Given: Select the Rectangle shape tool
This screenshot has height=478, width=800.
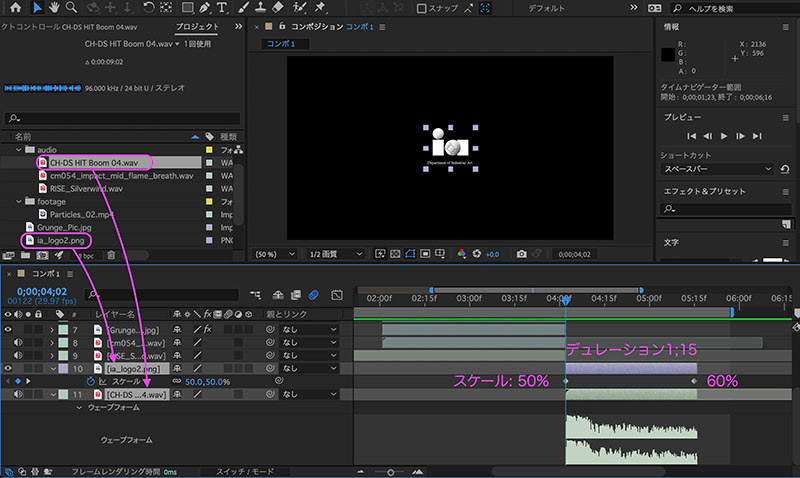Looking at the screenshot, I should (x=188, y=7).
